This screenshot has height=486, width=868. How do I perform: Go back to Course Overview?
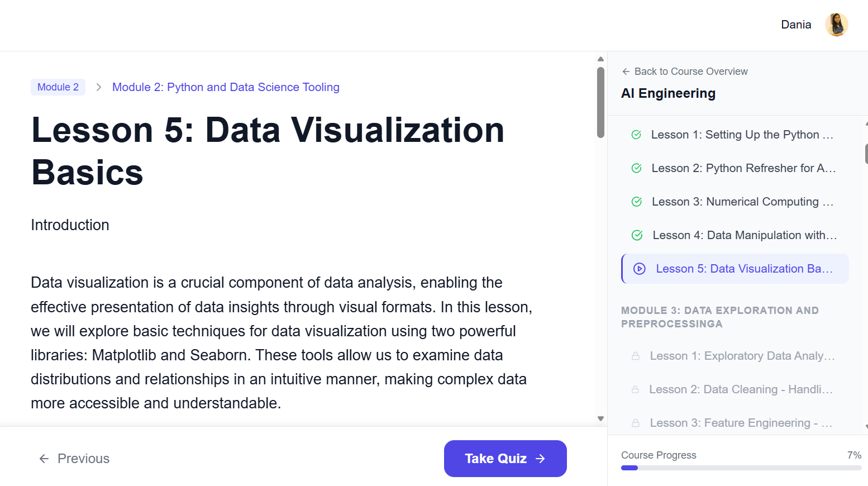pos(690,72)
